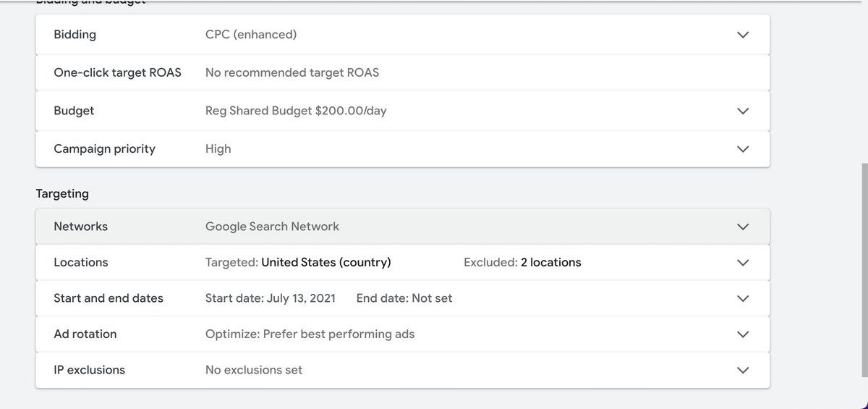Click the One-click target ROAS label
This screenshot has width=868, height=409.
pyautogui.click(x=117, y=72)
